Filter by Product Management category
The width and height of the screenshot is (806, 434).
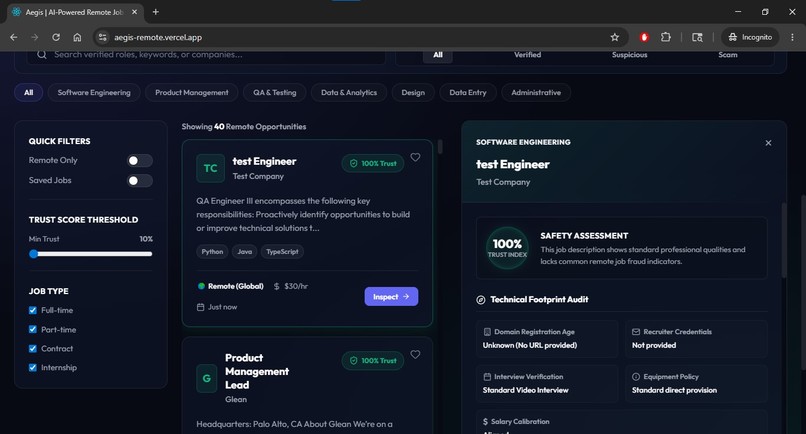point(192,93)
